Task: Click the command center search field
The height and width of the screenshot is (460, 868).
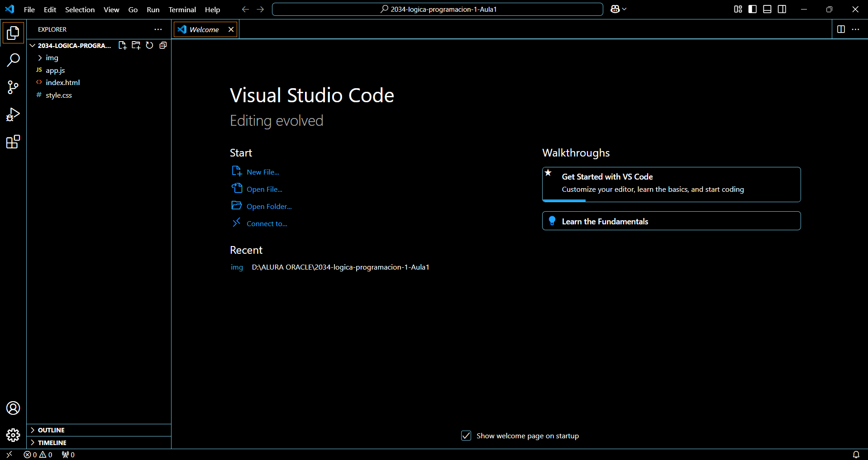Action: (x=437, y=9)
